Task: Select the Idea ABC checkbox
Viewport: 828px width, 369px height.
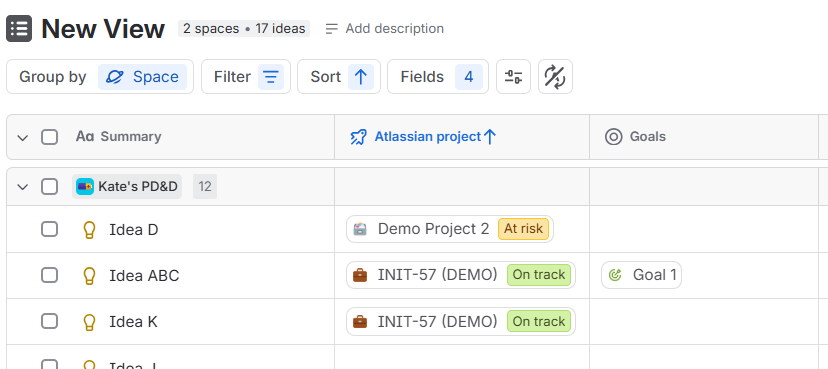Action: 50,275
